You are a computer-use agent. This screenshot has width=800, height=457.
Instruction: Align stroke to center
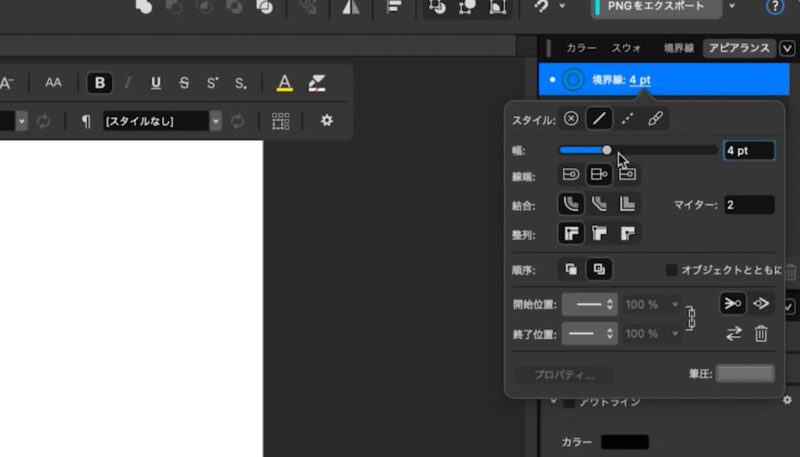tap(571, 234)
